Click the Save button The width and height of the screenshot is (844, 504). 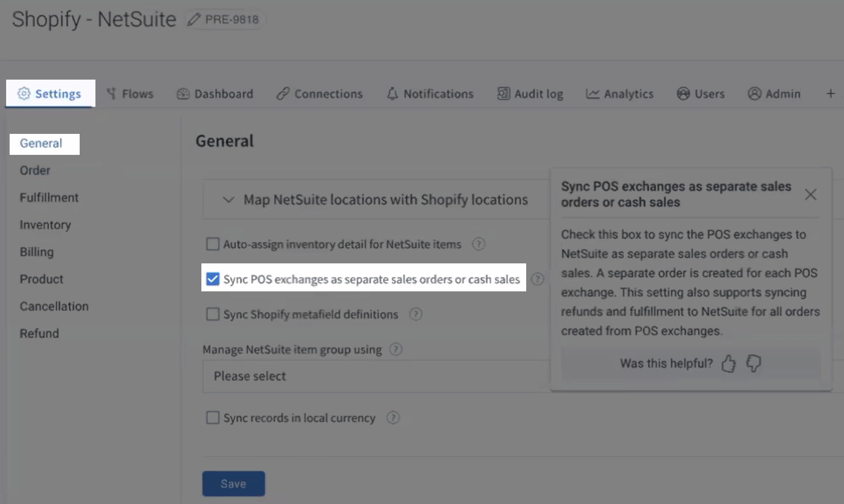[233, 483]
